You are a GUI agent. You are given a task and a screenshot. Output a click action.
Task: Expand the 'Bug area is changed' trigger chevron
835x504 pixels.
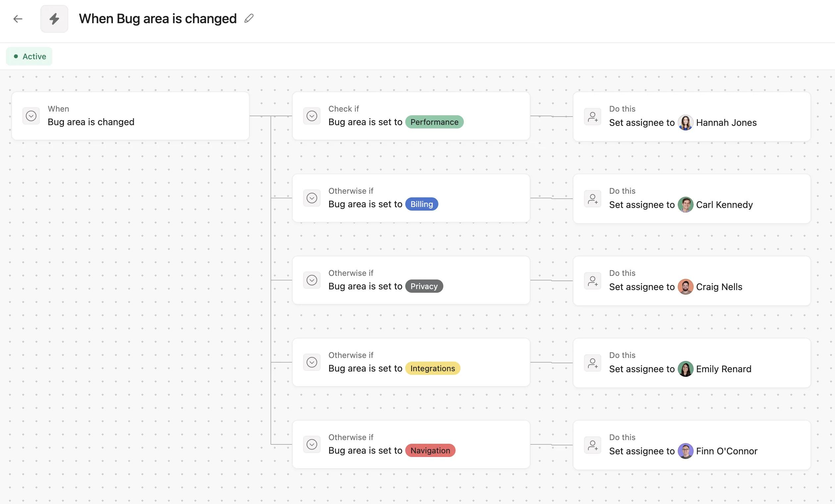[31, 116]
